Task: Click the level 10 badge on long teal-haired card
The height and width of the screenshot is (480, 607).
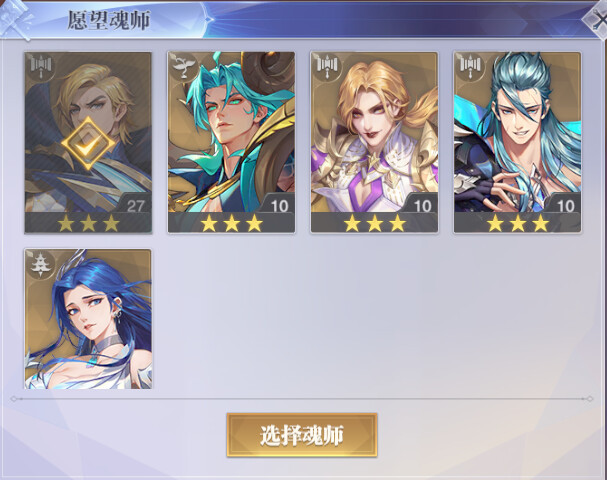Action: [x=565, y=204]
